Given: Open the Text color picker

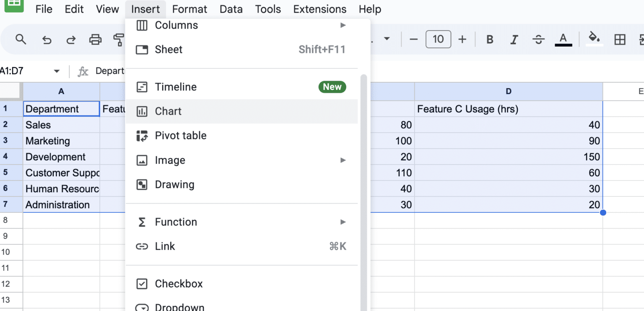Looking at the screenshot, I should coord(563,39).
